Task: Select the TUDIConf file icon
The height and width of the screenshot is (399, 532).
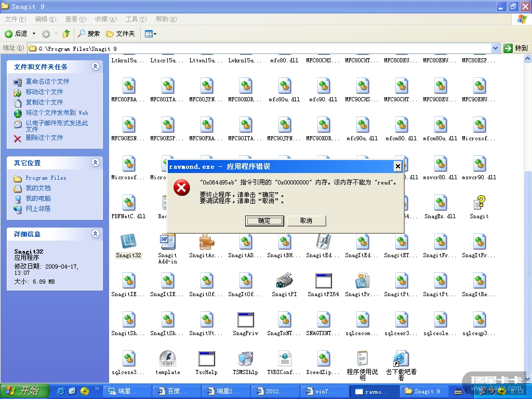Action: [284, 358]
